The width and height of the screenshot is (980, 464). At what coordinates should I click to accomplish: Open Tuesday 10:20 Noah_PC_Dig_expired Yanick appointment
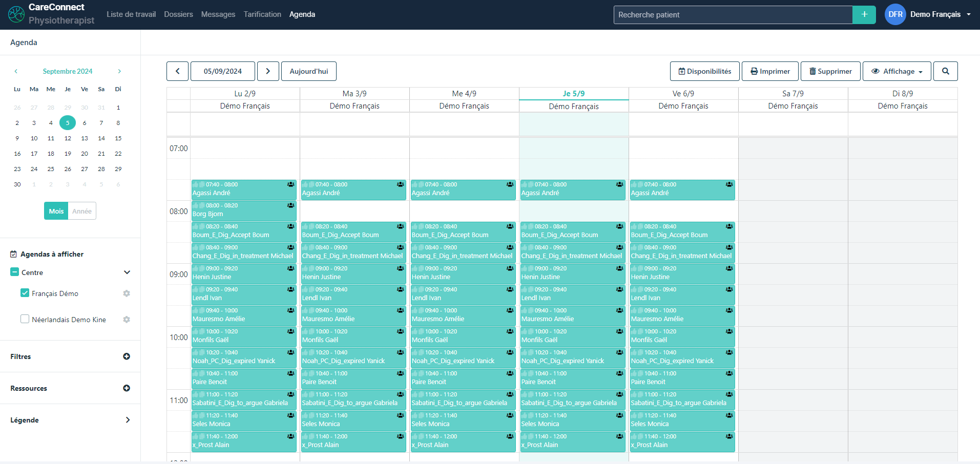(353, 357)
